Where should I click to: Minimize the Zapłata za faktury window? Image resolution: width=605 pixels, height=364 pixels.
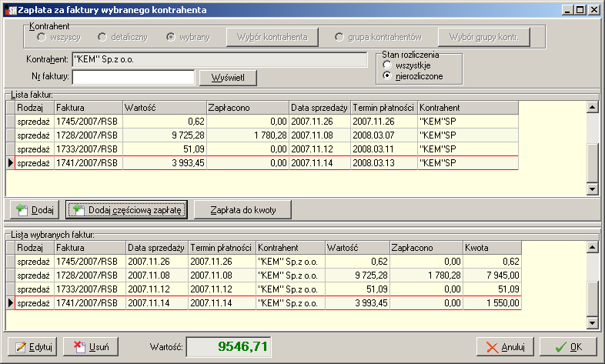click(567, 10)
